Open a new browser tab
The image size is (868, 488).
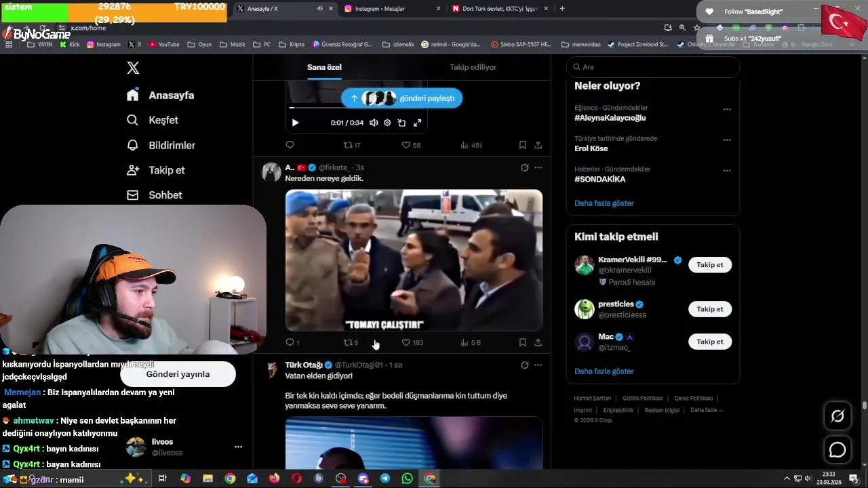click(x=562, y=9)
